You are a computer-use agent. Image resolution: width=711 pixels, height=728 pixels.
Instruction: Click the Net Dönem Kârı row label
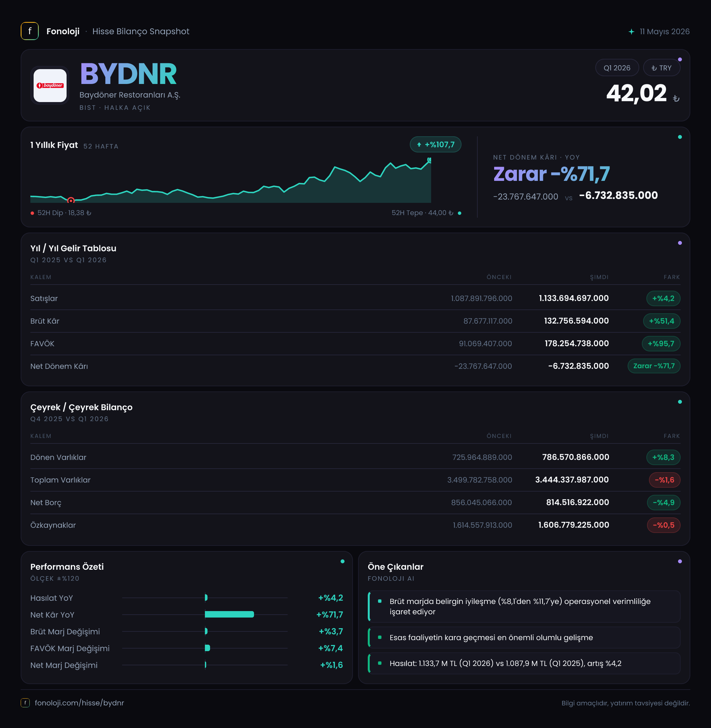[59, 366]
